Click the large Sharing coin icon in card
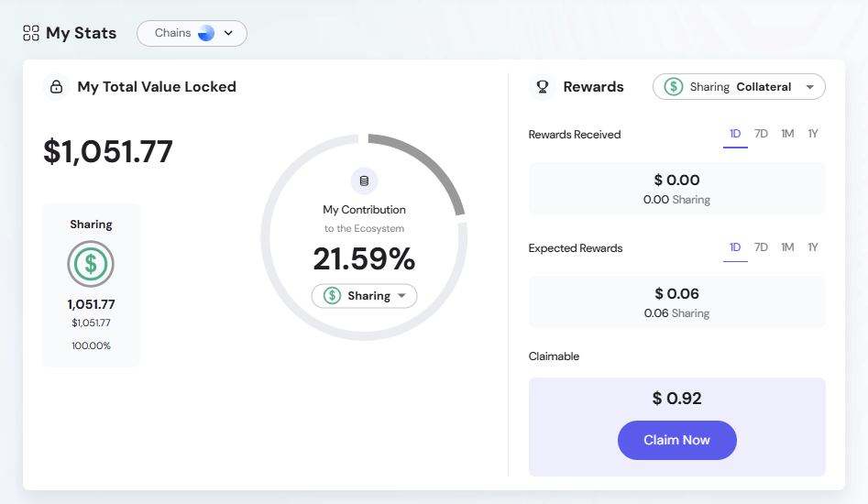This screenshot has height=504, width=868. click(91, 265)
